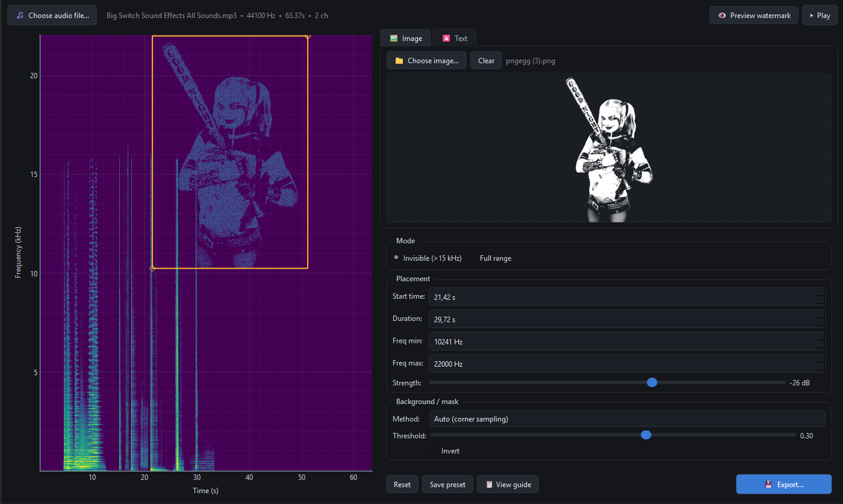Screen dimensions: 843x504
Task: Click the picture icon on Image tab
Action: (394, 38)
